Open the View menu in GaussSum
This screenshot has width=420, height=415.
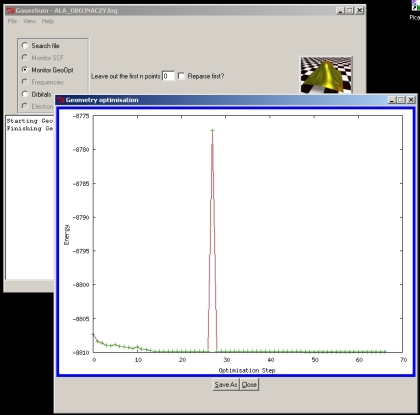coord(29,21)
